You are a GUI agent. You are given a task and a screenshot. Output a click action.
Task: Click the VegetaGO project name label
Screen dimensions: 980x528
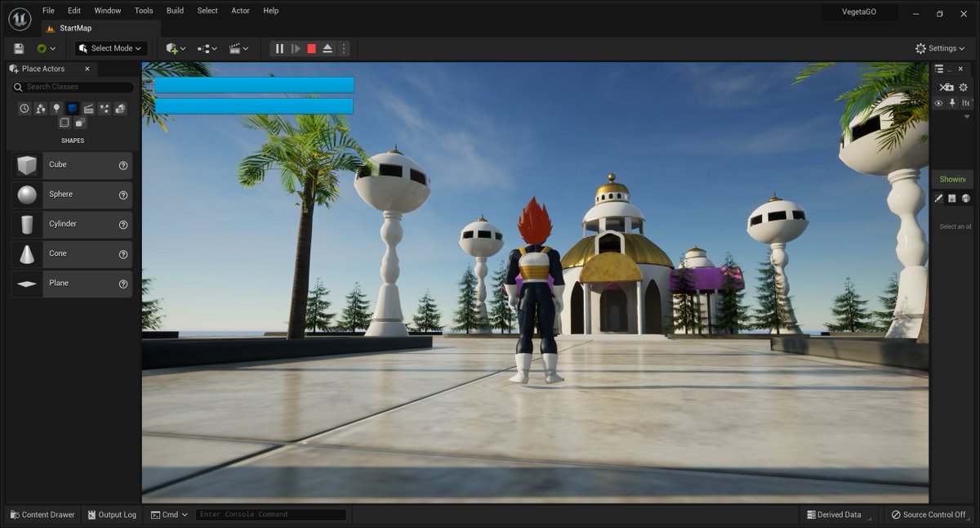point(859,12)
